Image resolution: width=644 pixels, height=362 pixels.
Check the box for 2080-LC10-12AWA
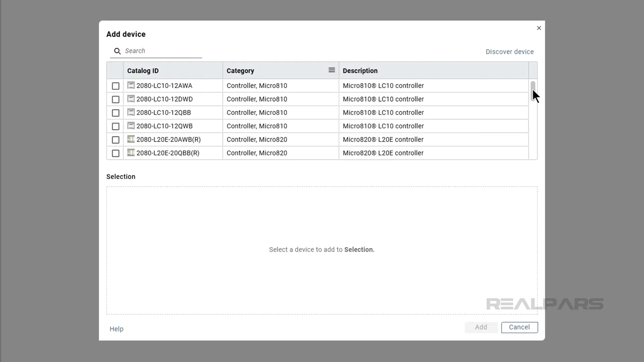coord(115,86)
